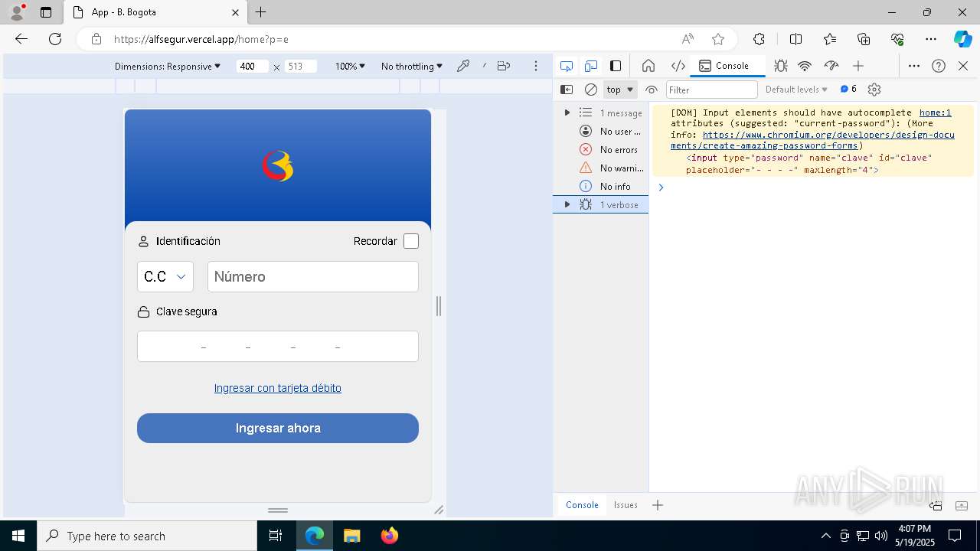Screen dimensions: 980x551
Task: Open split screen icon in Edge toolbar
Action: 795,39
